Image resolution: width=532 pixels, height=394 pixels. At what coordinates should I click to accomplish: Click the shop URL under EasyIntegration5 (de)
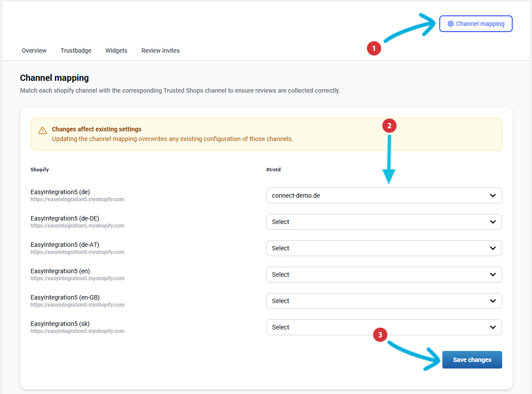coord(77,199)
